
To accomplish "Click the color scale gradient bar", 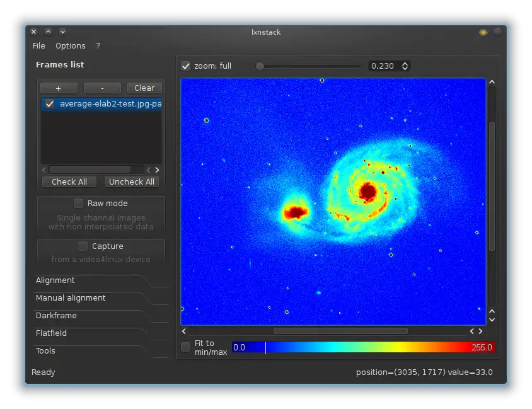I will coord(363,347).
